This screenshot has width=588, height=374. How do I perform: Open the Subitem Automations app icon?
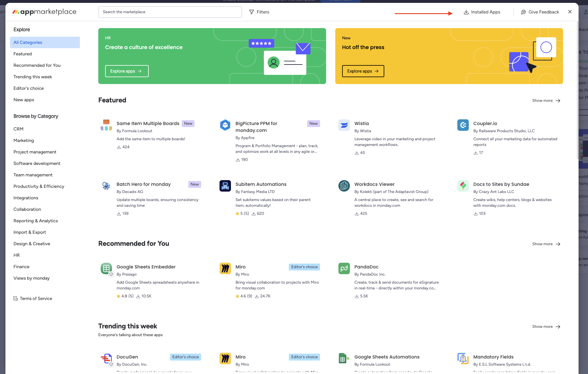(x=225, y=186)
